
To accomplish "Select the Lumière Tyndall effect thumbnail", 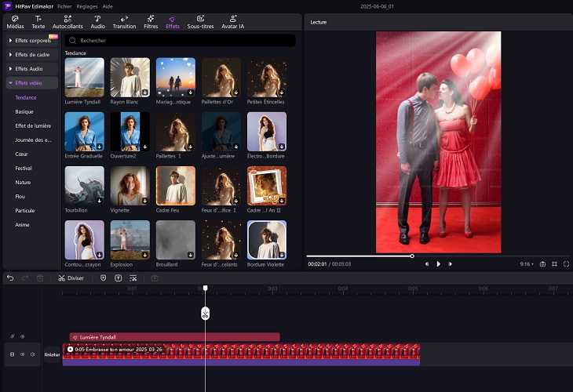I will pyautogui.click(x=85, y=78).
